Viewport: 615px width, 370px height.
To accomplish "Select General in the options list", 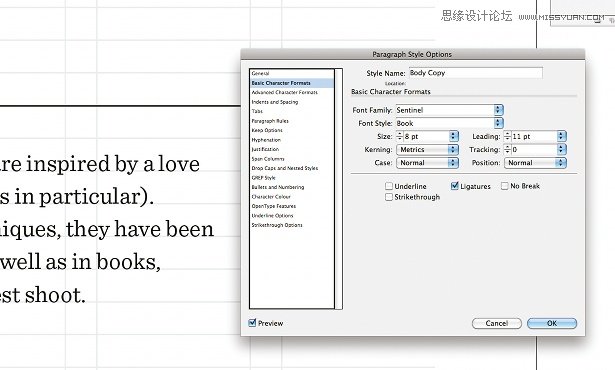I will click(260, 73).
